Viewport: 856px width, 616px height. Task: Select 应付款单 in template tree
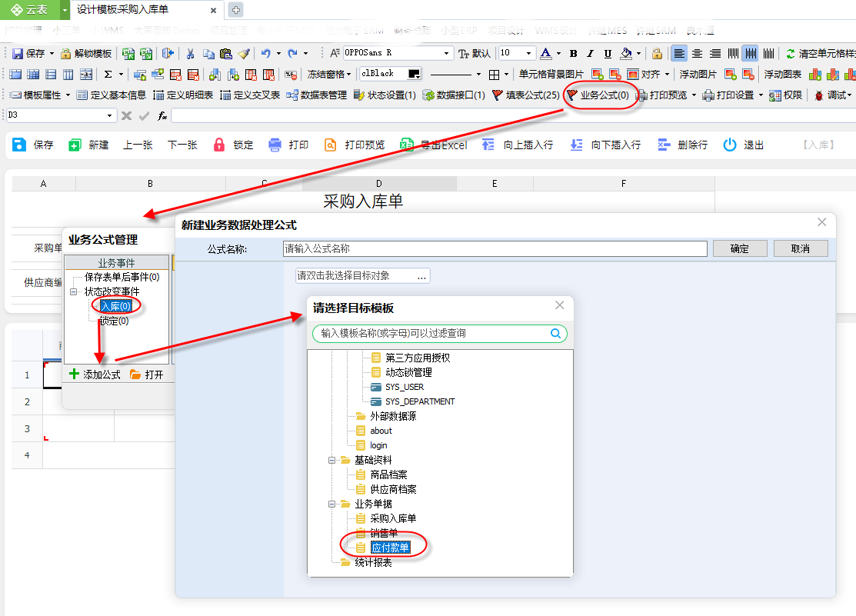coord(390,548)
